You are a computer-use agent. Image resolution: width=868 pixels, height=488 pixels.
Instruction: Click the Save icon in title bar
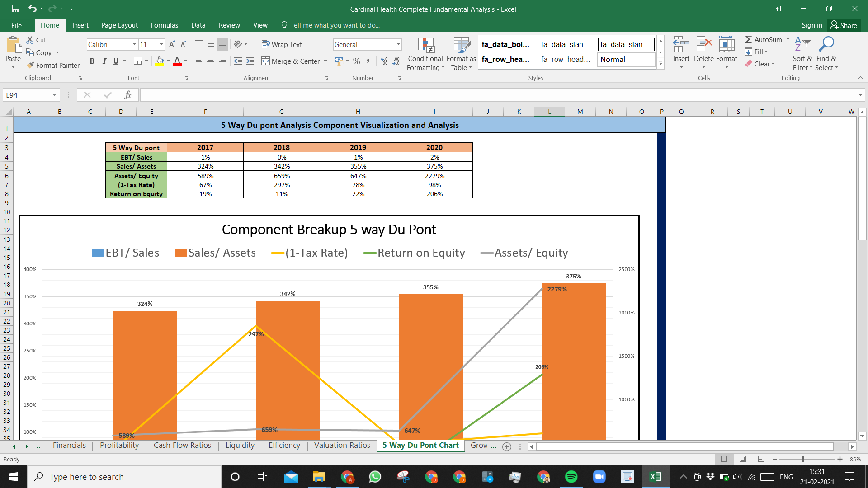[x=15, y=9]
